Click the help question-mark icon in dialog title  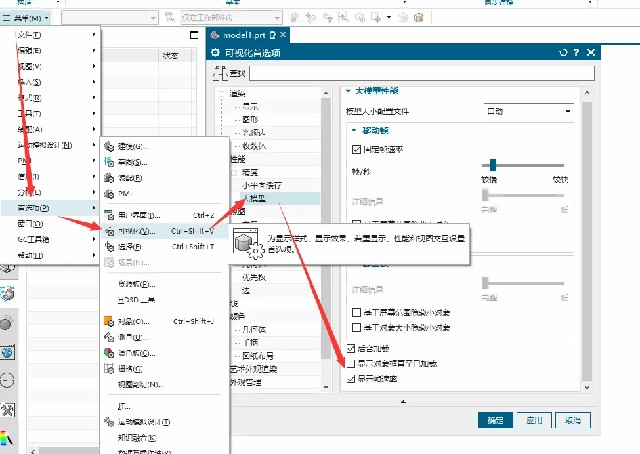coord(576,52)
